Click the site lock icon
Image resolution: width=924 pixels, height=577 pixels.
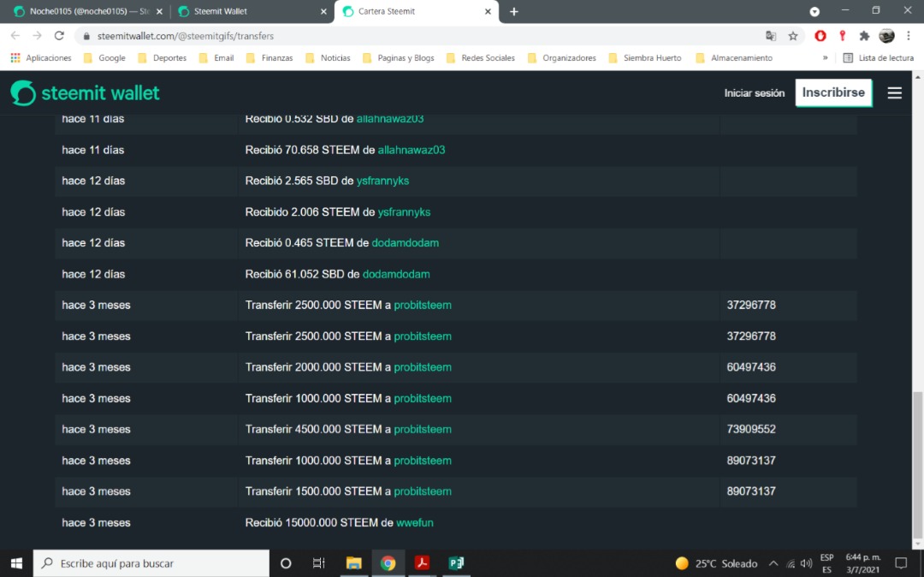(86, 36)
